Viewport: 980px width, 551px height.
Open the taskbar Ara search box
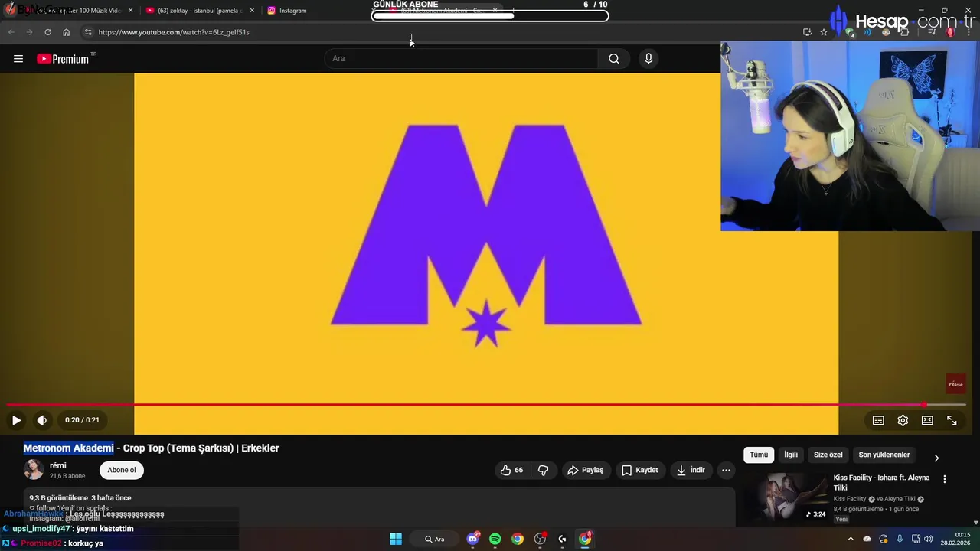pyautogui.click(x=435, y=539)
